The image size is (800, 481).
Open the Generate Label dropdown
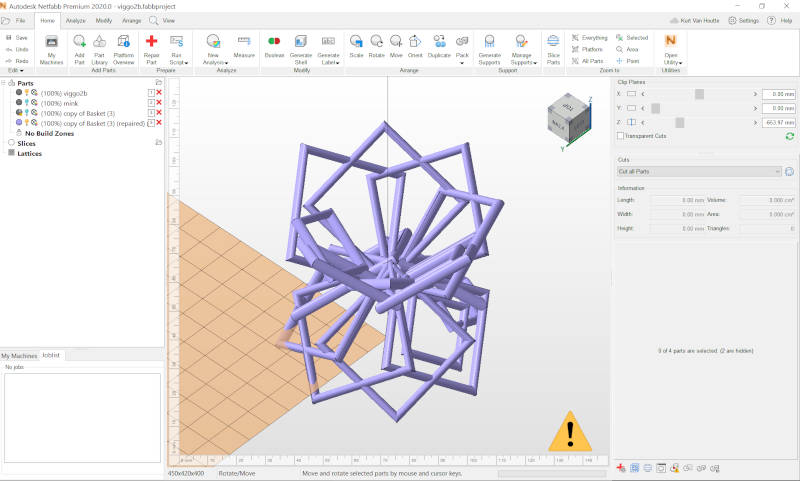(328, 49)
